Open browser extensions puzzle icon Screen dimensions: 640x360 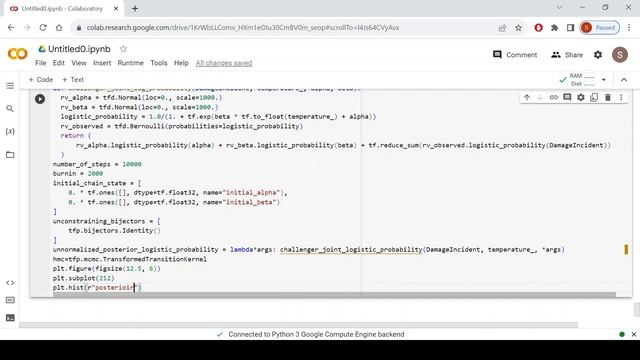tap(554, 28)
